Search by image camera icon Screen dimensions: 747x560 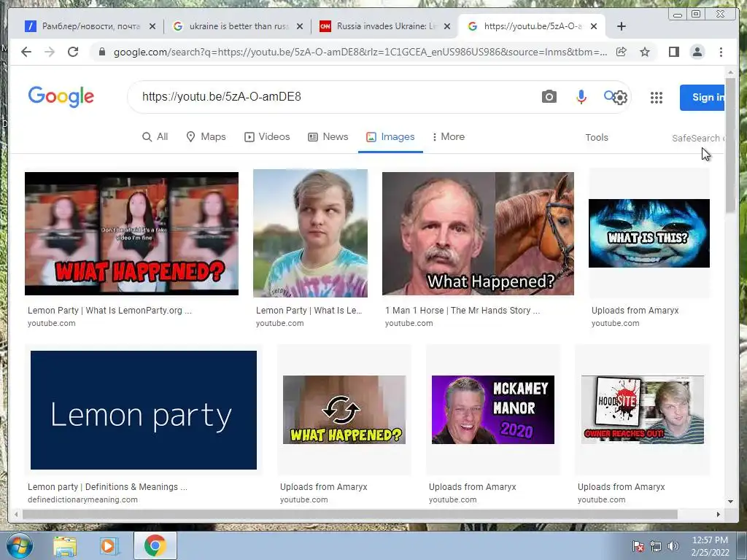(549, 97)
